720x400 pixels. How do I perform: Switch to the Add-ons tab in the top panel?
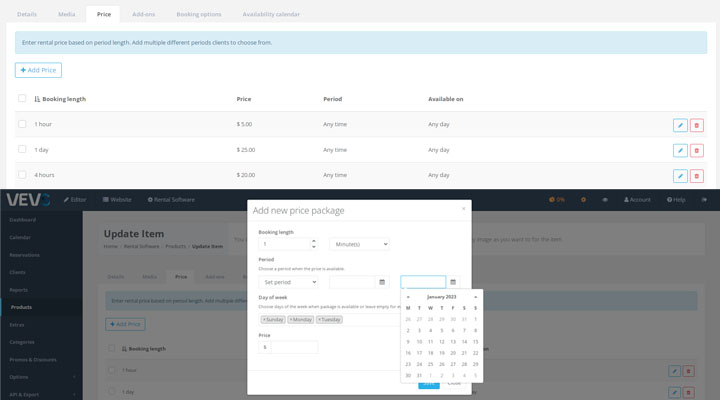coord(143,14)
